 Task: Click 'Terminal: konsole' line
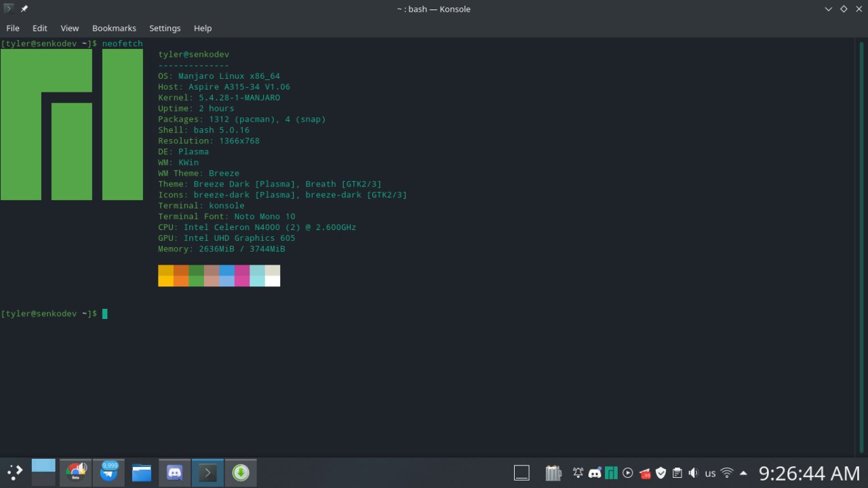201,206
